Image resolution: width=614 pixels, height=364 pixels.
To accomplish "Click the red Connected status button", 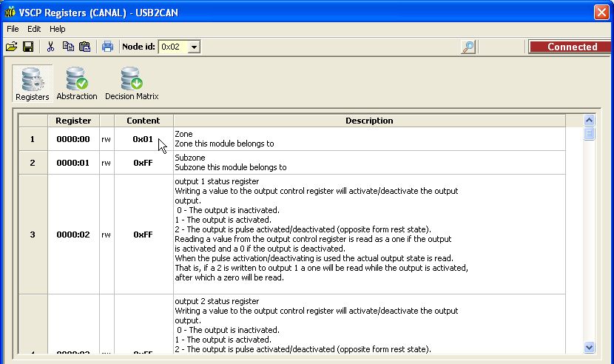I will [571, 47].
